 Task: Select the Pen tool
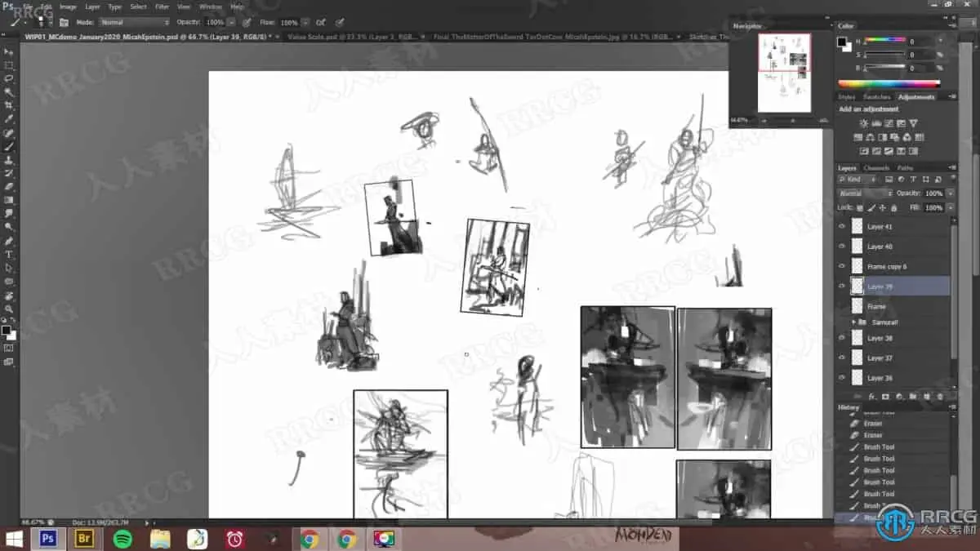(x=9, y=242)
